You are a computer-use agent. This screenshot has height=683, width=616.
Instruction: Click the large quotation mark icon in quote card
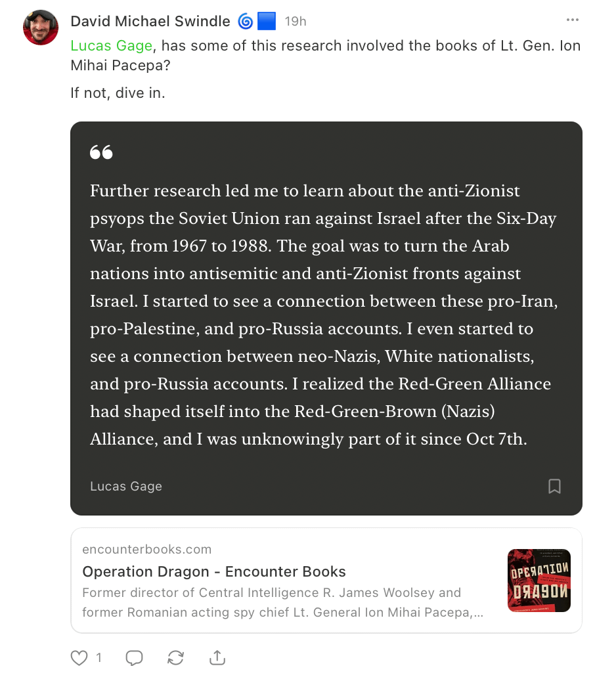(101, 152)
